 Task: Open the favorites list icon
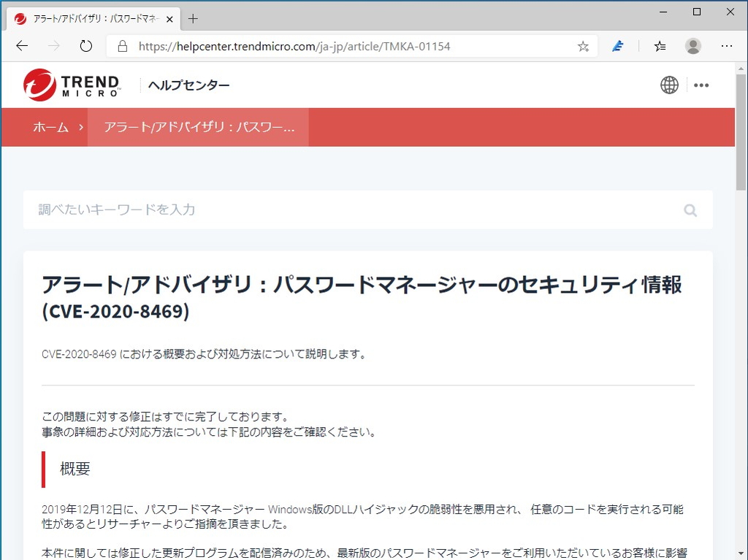pyautogui.click(x=660, y=45)
